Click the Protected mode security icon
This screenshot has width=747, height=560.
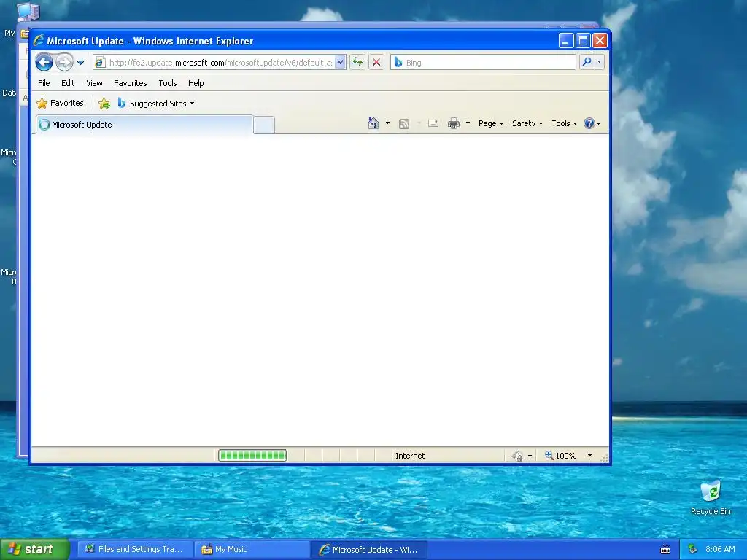click(x=517, y=456)
